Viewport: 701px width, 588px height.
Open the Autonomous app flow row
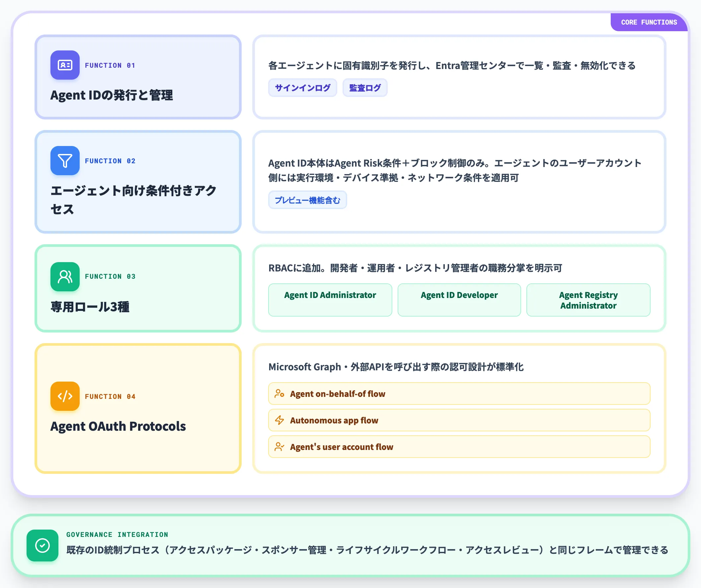click(459, 420)
